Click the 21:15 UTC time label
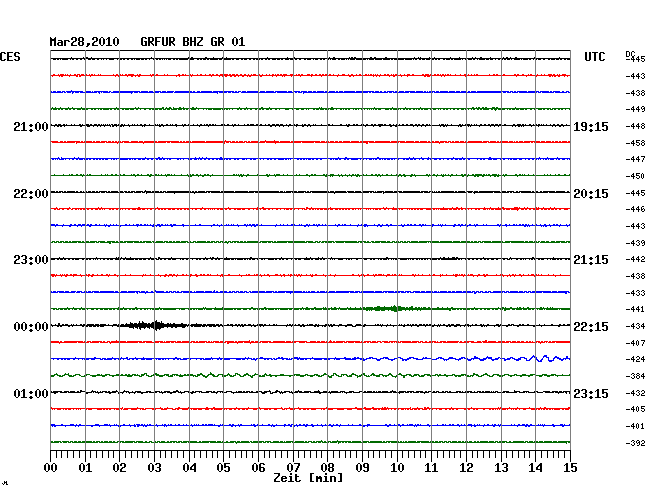The image size is (650, 494). 591,260
